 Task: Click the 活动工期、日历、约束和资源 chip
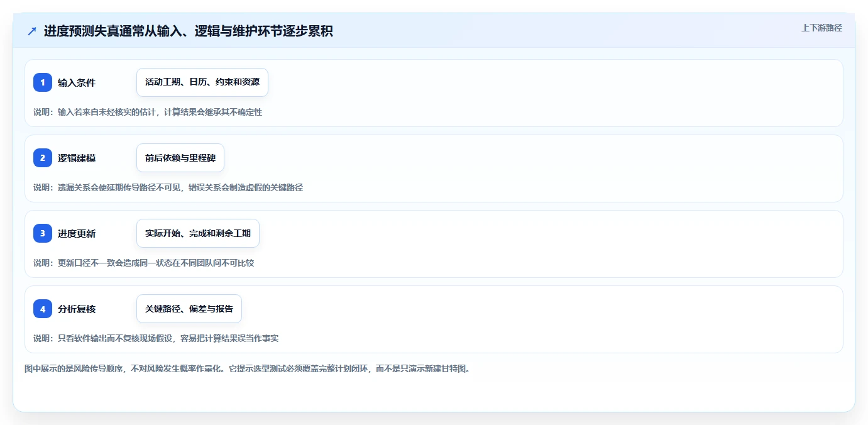click(x=202, y=82)
